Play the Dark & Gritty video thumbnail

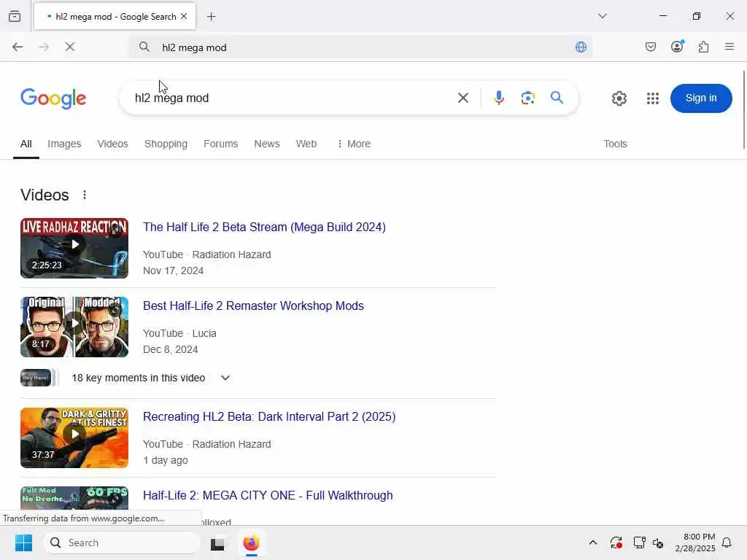74,437
